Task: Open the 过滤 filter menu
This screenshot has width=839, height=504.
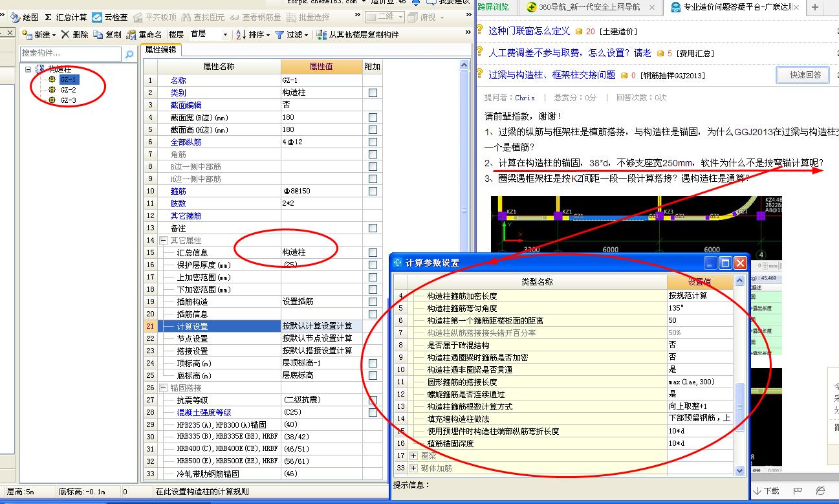Action: click(292, 35)
